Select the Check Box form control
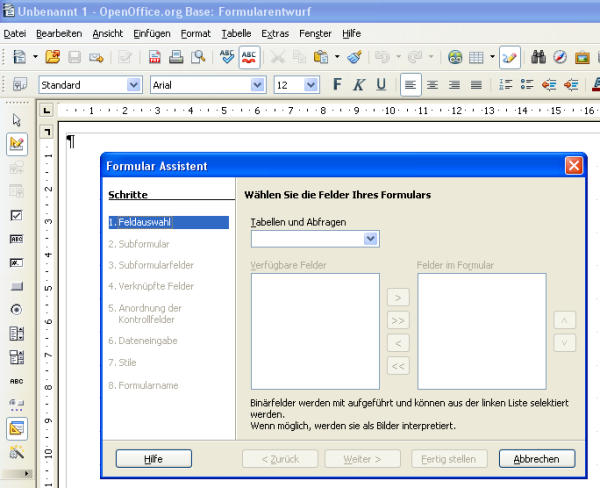This screenshot has width=600, height=488. point(16,215)
